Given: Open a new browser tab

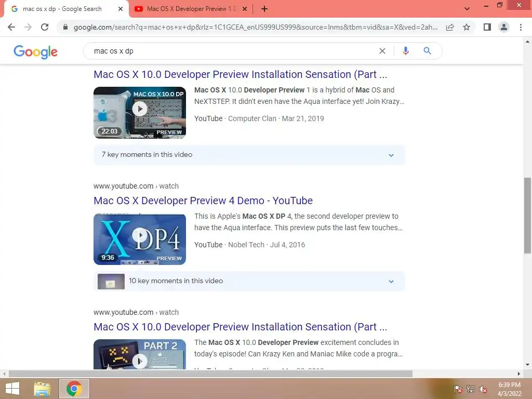Looking at the screenshot, I should coord(264,9).
